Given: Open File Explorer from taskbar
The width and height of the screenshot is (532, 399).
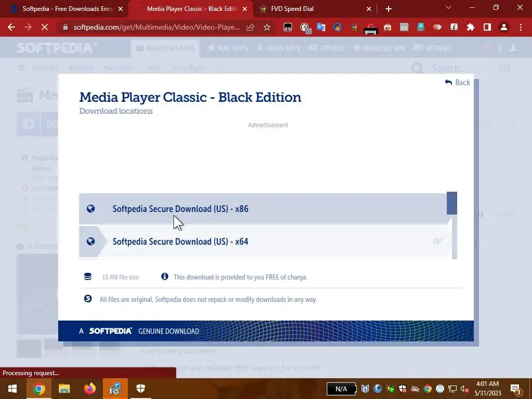Looking at the screenshot, I should click(x=64, y=389).
